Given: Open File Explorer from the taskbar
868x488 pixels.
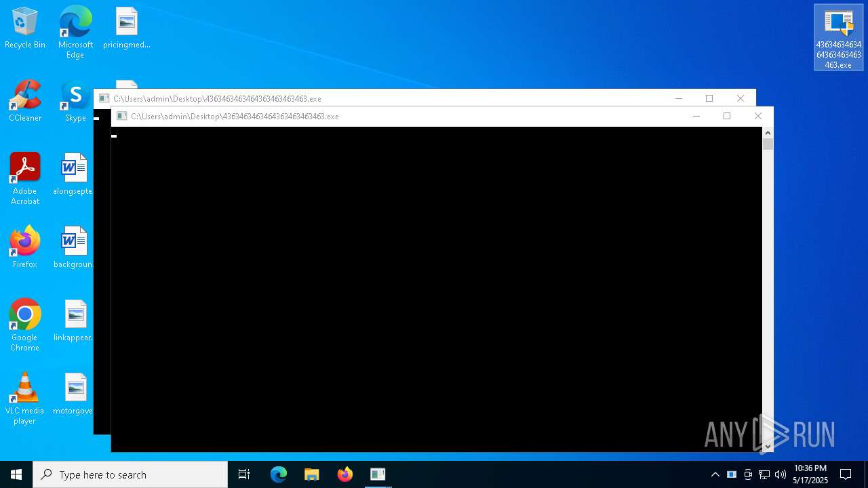Looking at the screenshot, I should (x=312, y=474).
